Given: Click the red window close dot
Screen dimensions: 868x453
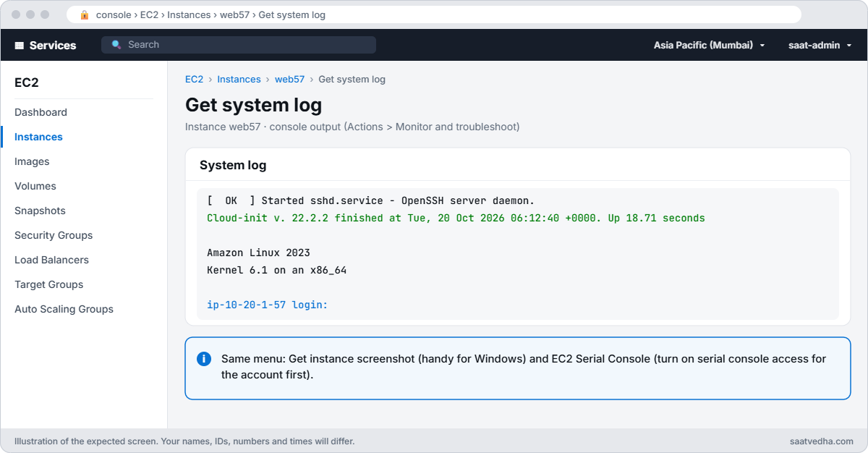Looking at the screenshot, I should coord(16,14).
